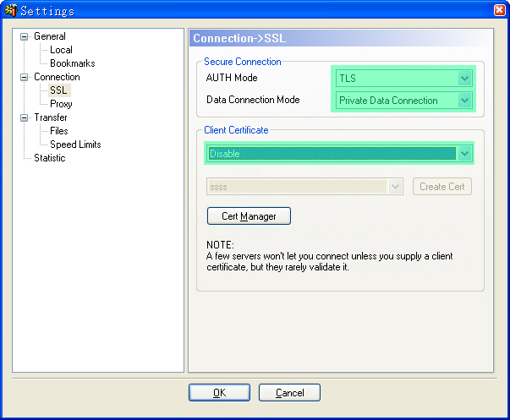
Task: Click the Client Certificate group label
Action: (236, 130)
